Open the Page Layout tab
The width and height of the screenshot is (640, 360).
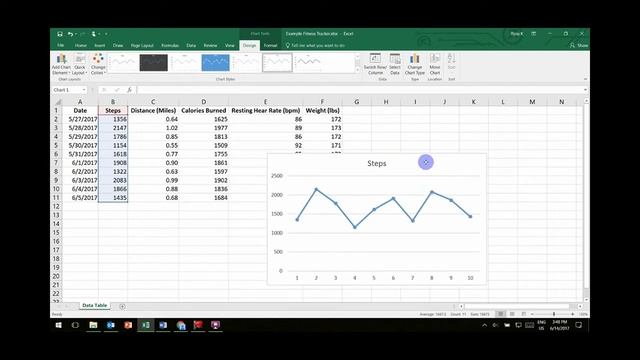pyautogui.click(x=142, y=45)
